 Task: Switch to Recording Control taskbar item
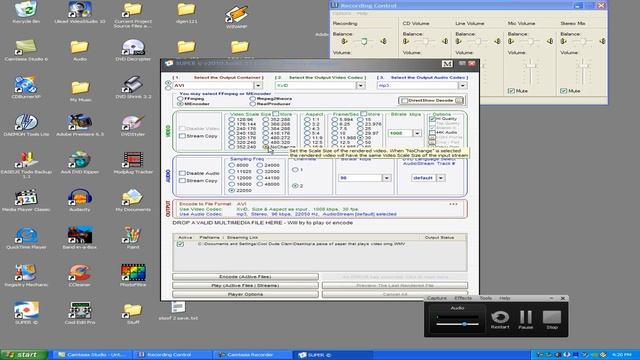[x=173, y=355]
